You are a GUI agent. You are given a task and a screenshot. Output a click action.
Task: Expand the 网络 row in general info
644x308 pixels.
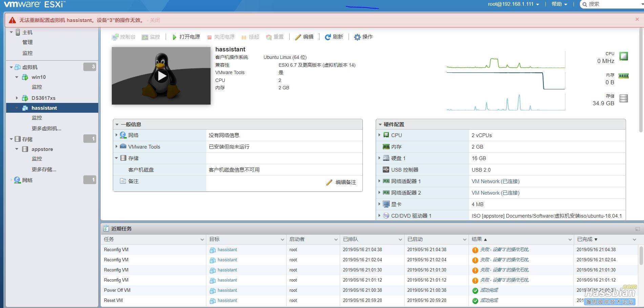[117, 135]
